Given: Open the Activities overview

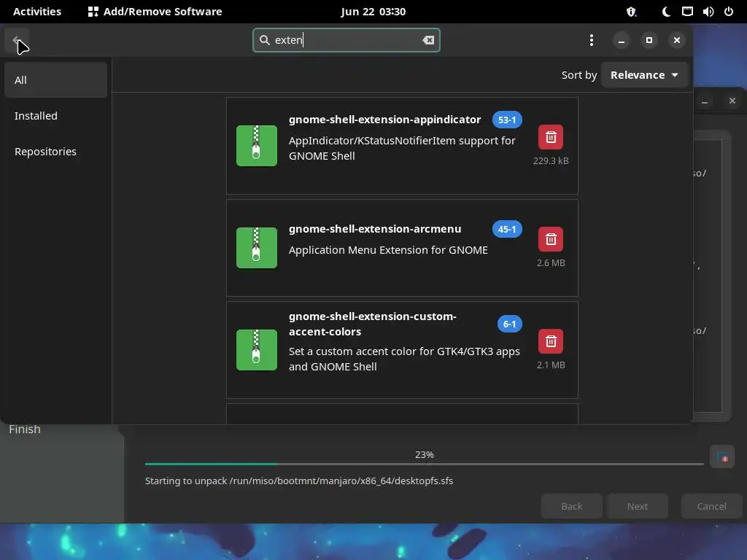Looking at the screenshot, I should pyautogui.click(x=37, y=12).
